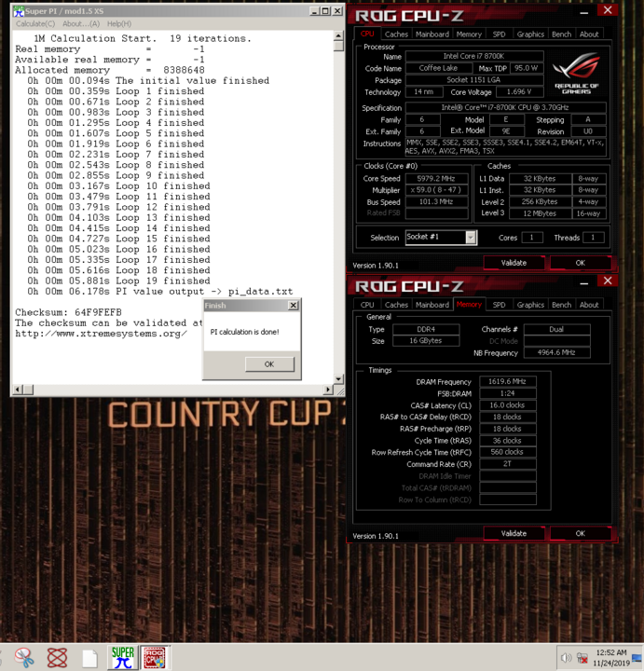Viewport: 644px width, 671px height.
Task: Open the Calculate(C) menu in Super PI
Action: click(35, 24)
